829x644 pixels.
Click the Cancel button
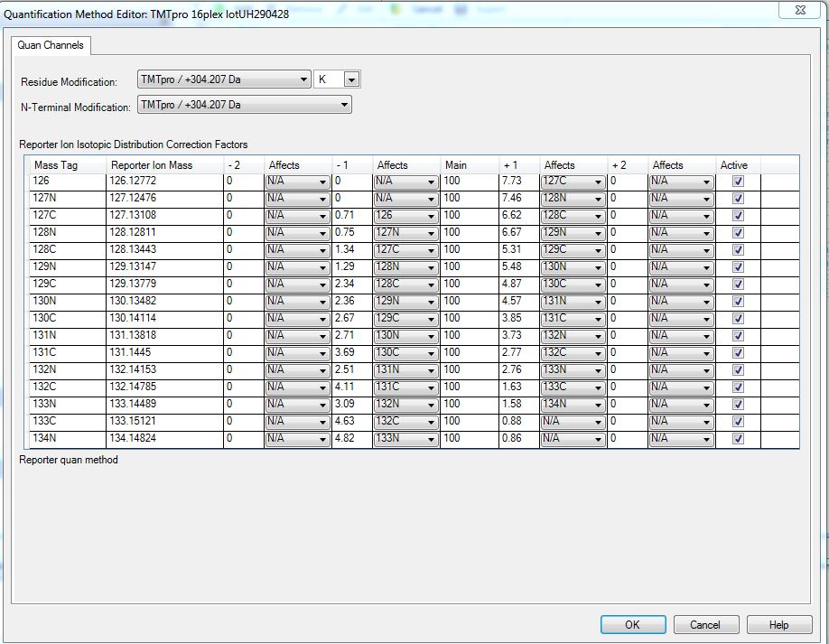pyautogui.click(x=705, y=624)
